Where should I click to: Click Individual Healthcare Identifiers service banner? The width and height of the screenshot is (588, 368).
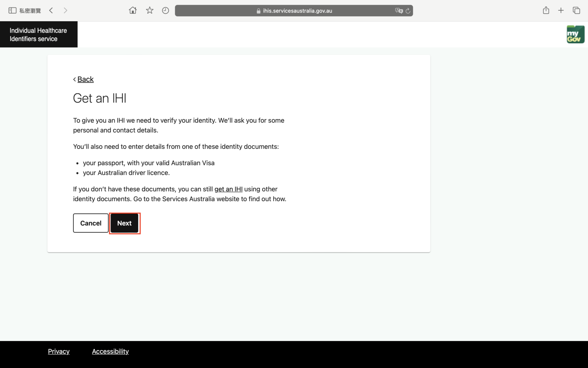tap(39, 34)
